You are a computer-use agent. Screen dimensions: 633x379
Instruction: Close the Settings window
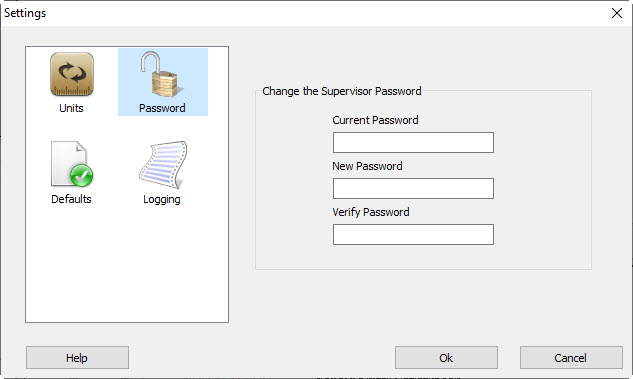pos(616,13)
